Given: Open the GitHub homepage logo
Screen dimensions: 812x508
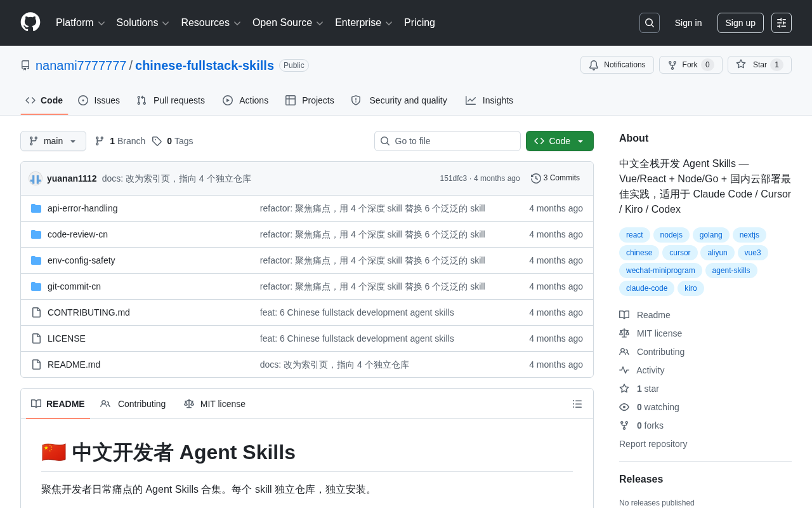Looking at the screenshot, I should [x=30, y=22].
